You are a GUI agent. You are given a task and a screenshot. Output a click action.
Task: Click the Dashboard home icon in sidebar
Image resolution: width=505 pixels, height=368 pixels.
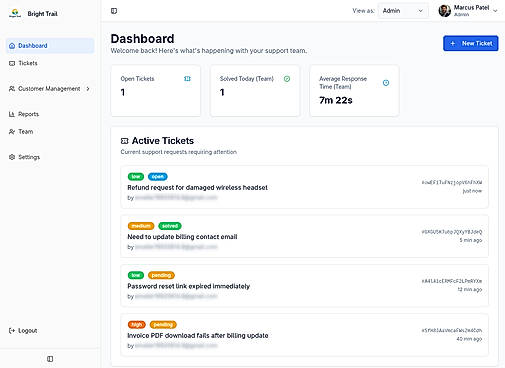[x=12, y=46]
